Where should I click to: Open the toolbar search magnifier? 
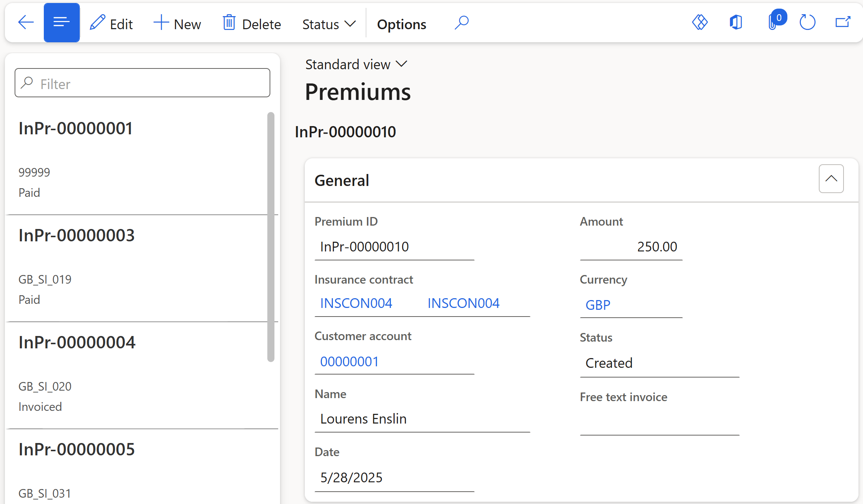point(462,22)
